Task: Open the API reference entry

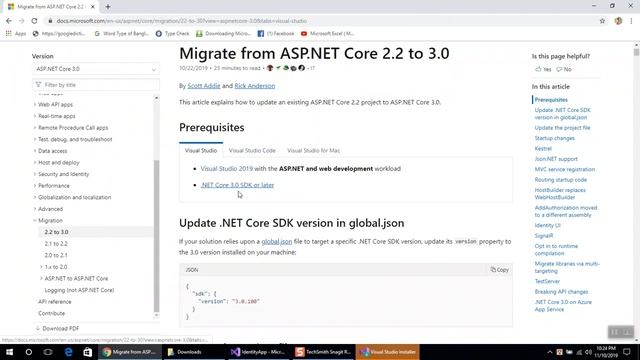Action: [55, 302]
